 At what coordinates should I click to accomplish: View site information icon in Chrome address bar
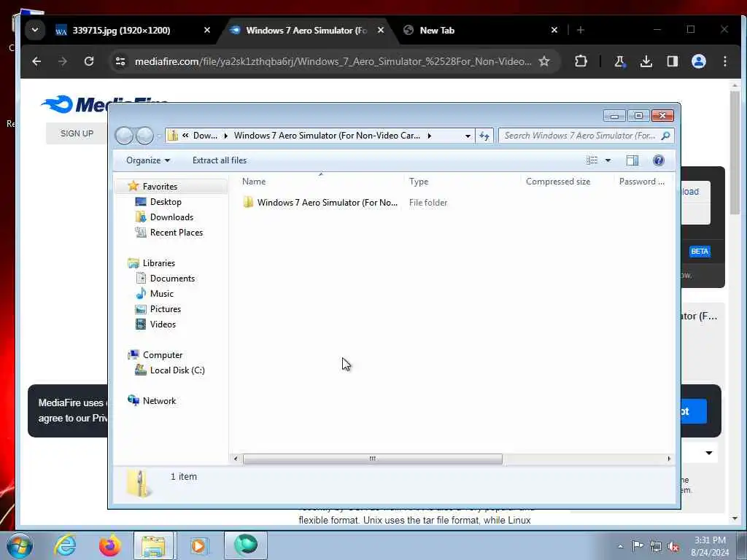point(120,61)
